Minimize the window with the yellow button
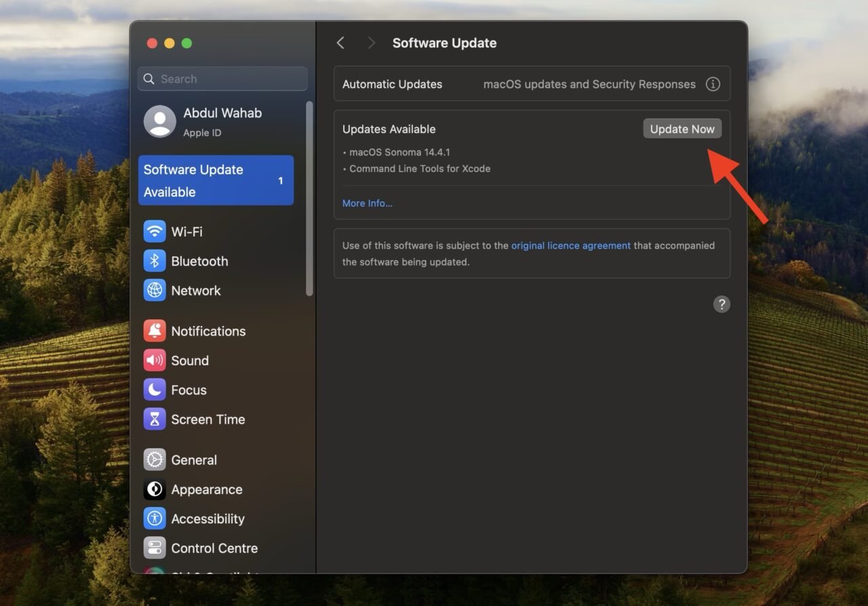 pos(170,43)
